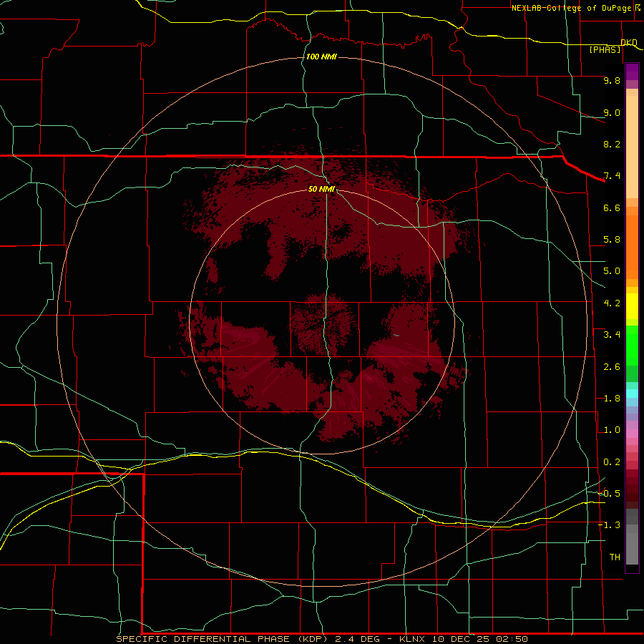The width and height of the screenshot is (644, 644).
Task: Click the 3.4 value on the color scale
Action: (x=612, y=335)
